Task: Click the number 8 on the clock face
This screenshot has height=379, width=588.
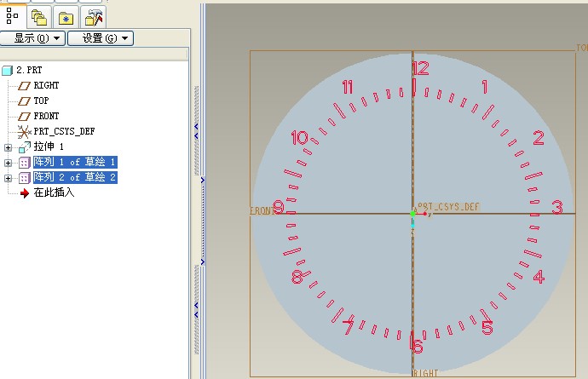Action: click(297, 277)
